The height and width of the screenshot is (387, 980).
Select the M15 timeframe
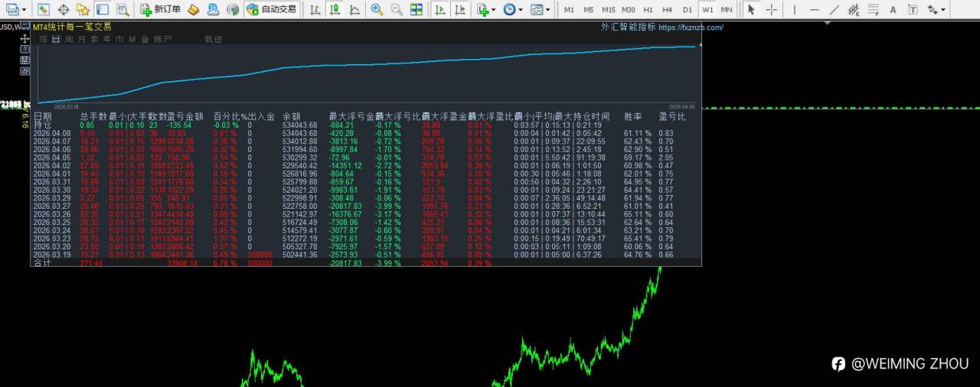coord(608,9)
